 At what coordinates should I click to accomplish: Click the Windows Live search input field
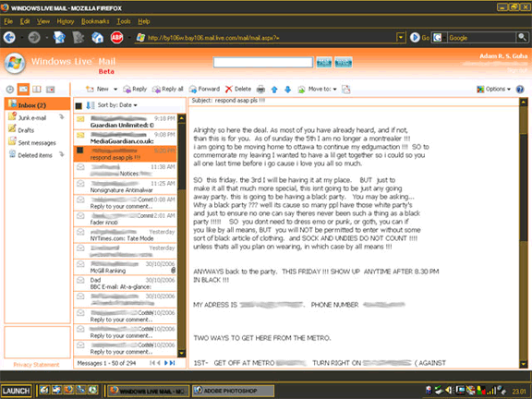pyautogui.click(x=263, y=63)
